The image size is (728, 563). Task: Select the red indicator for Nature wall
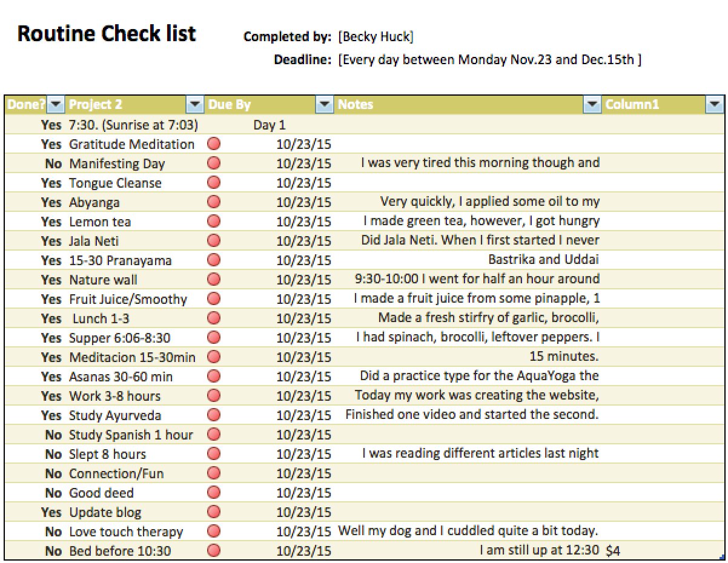(213, 280)
